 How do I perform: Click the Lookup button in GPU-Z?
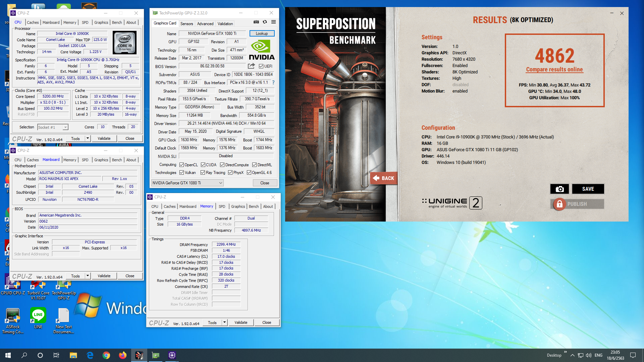262,34
